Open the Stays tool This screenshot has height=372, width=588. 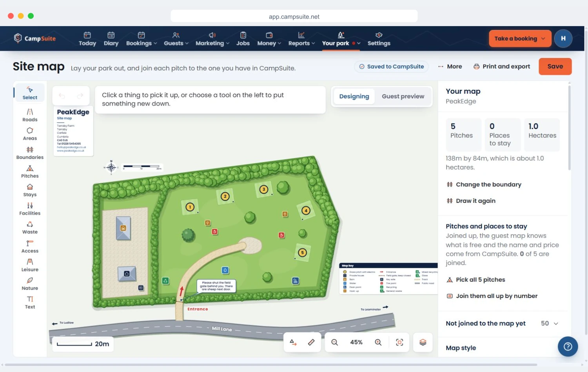(30, 190)
